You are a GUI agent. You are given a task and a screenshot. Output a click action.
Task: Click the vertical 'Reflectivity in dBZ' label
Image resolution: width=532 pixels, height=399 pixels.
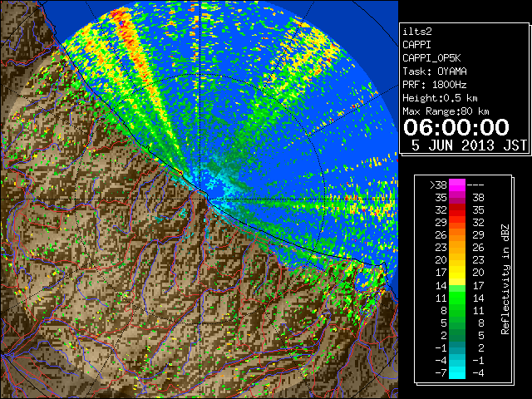(x=505, y=279)
